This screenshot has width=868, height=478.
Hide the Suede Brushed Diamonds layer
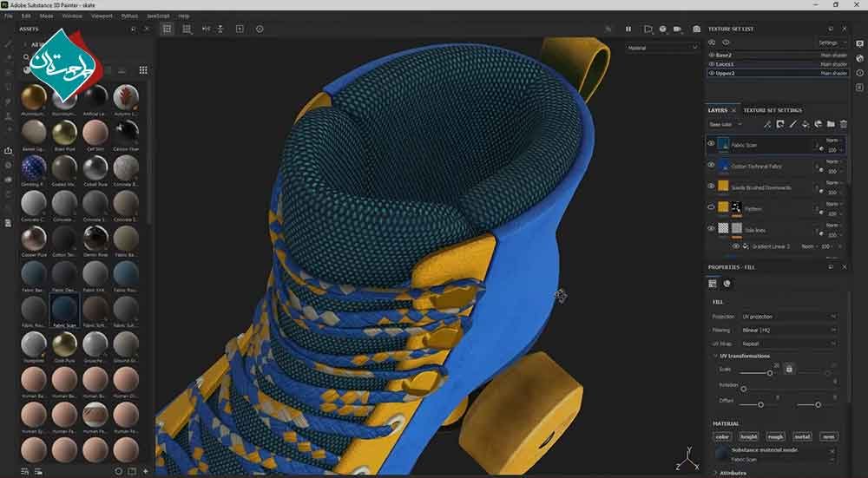(712, 186)
